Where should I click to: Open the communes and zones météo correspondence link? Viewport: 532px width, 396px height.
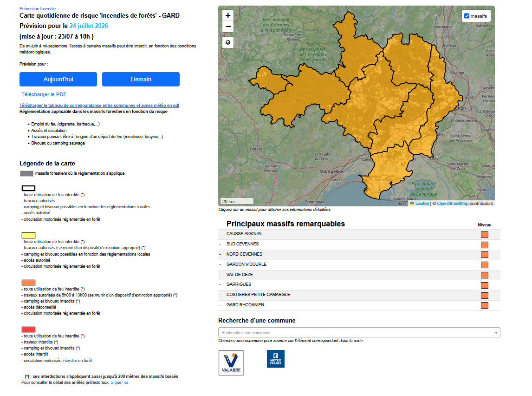click(x=99, y=106)
